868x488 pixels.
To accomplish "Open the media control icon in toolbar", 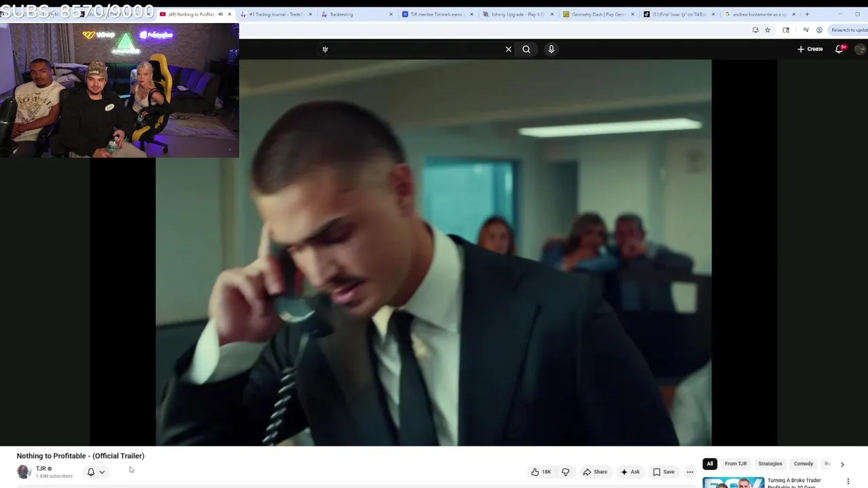I will tap(806, 30).
